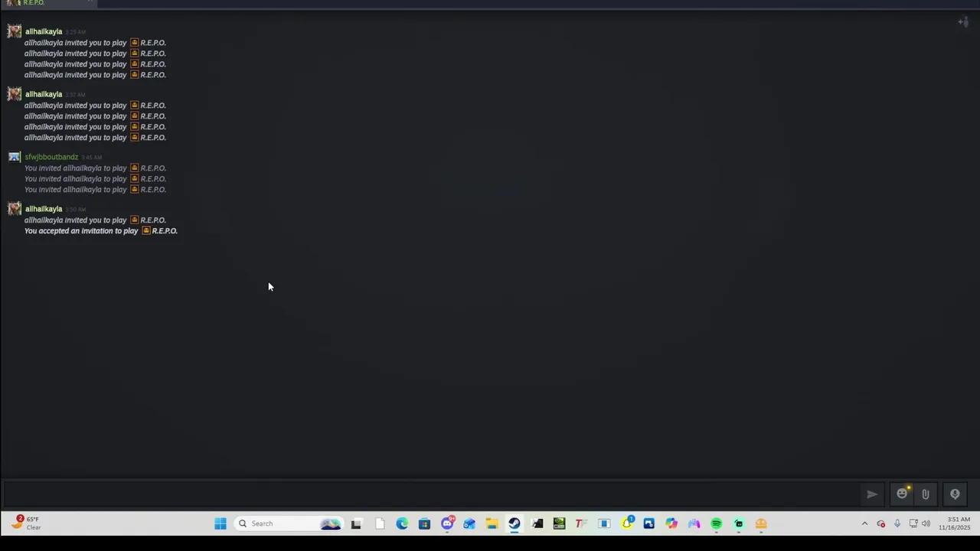Image resolution: width=980 pixels, height=551 pixels.
Task: Click allhailkayla username at 3:50 AM
Action: click(44, 209)
